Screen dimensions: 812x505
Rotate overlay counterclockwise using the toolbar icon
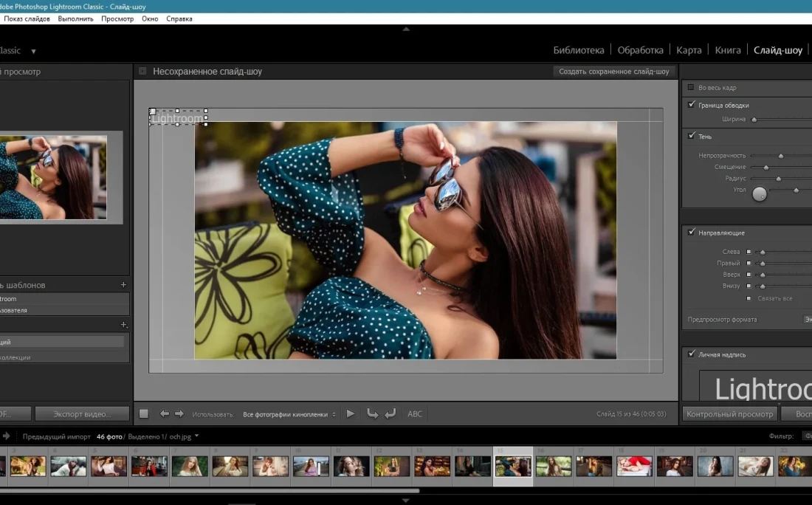click(x=372, y=414)
